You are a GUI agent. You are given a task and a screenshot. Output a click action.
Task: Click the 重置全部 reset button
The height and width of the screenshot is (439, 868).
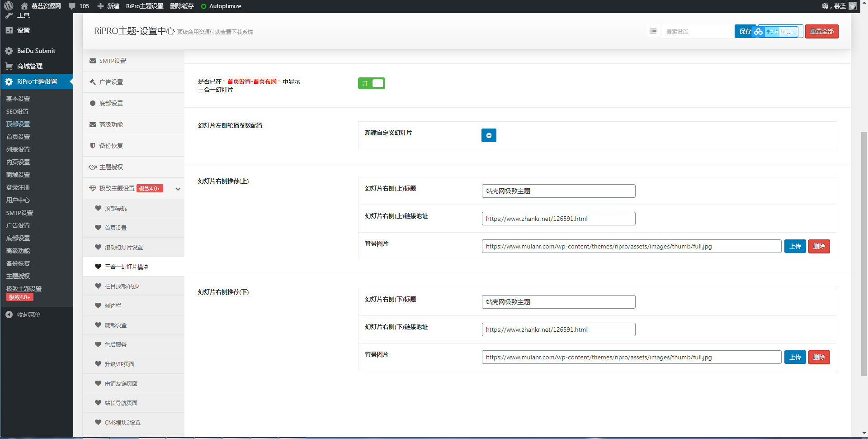click(822, 32)
